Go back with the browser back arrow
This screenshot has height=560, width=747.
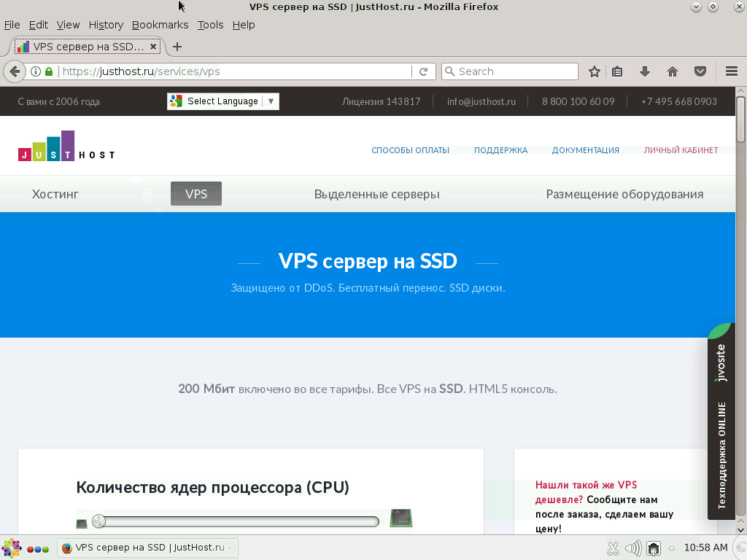pos(15,71)
